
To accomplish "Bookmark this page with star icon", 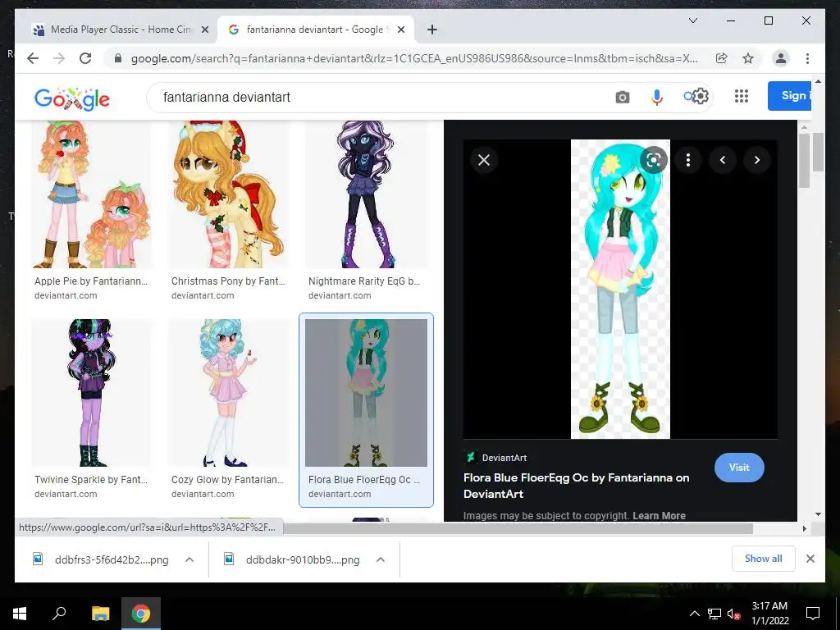I will point(748,58).
